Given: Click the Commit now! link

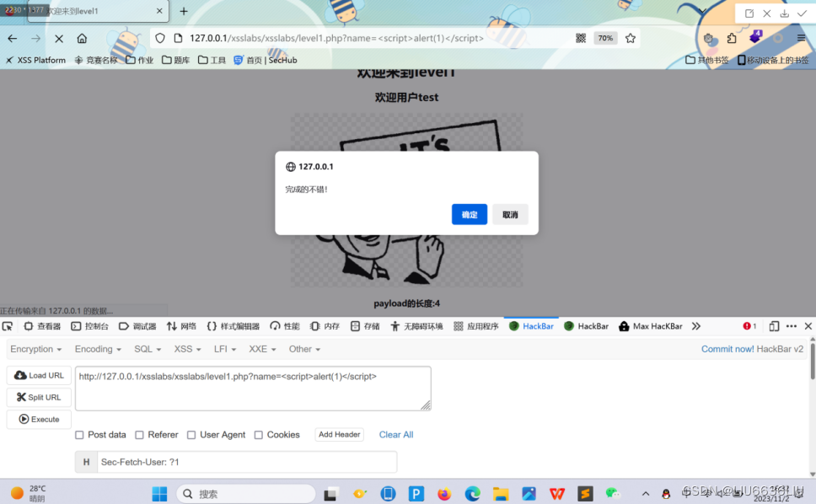Looking at the screenshot, I should pos(727,349).
